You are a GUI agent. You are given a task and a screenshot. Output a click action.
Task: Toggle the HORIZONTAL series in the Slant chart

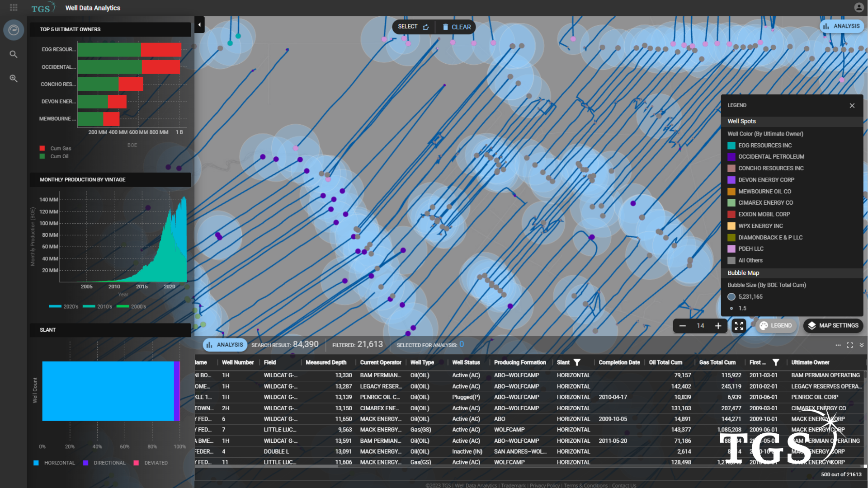click(37, 463)
